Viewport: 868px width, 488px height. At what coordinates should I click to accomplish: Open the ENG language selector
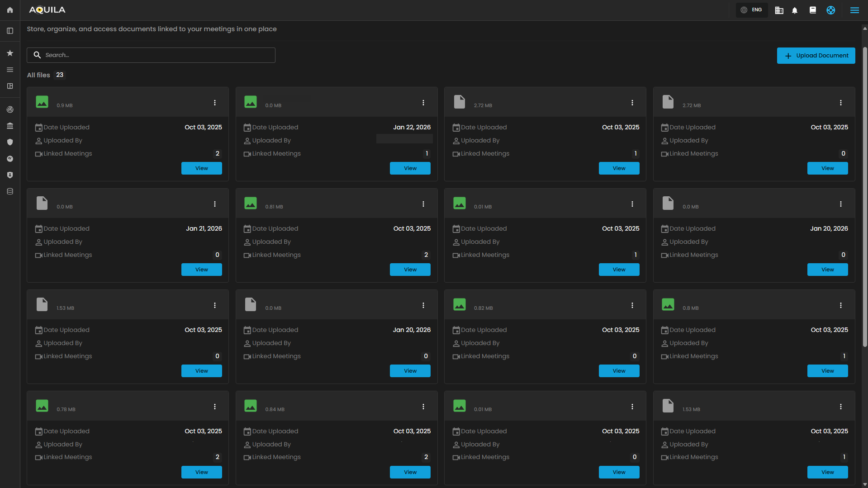pos(752,10)
